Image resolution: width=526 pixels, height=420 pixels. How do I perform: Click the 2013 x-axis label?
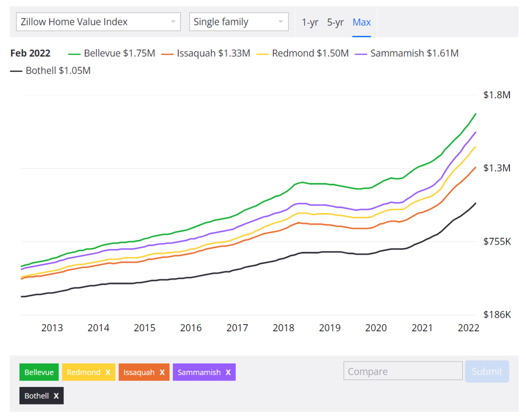(x=52, y=328)
